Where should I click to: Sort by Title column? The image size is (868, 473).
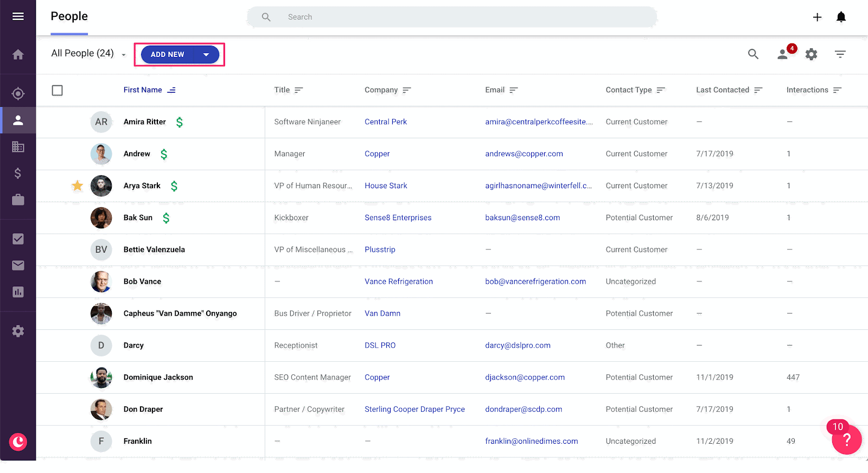tap(288, 90)
